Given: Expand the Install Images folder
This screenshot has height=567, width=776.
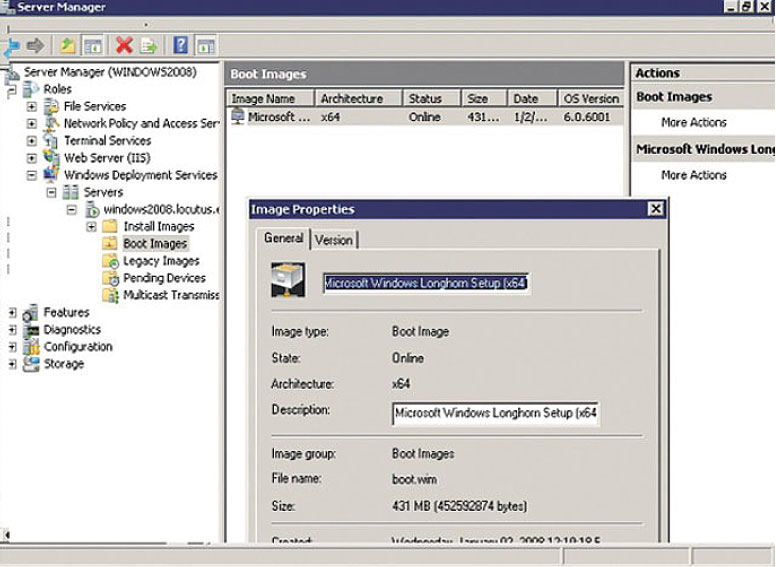Looking at the screenshot, I should coord(91,227).
